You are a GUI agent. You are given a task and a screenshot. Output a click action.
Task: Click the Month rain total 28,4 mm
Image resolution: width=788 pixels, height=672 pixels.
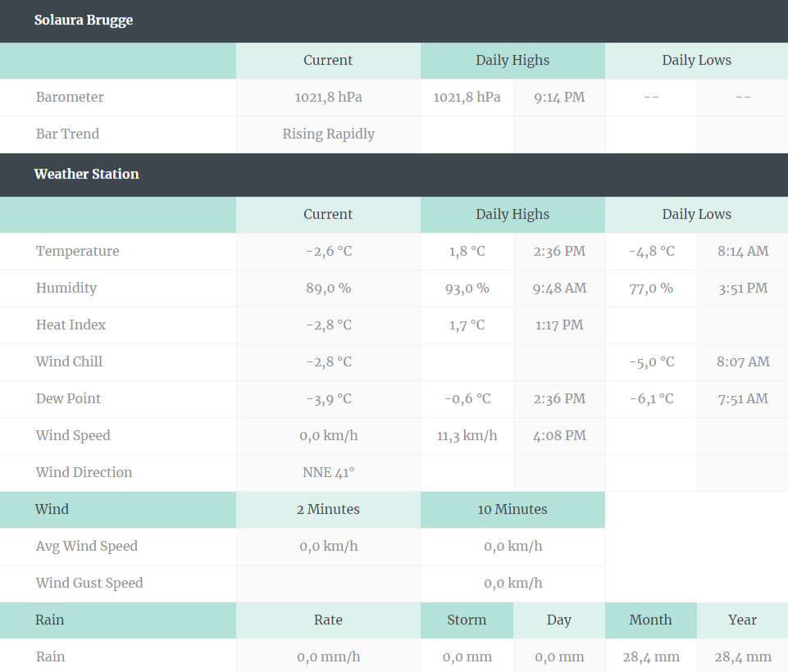pos(651,656)
